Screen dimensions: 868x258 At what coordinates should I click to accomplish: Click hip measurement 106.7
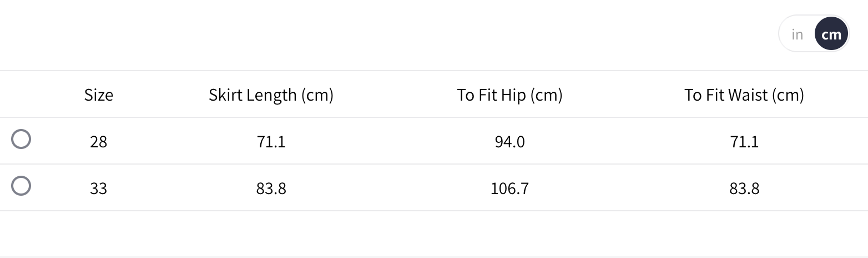pos(509,189)
